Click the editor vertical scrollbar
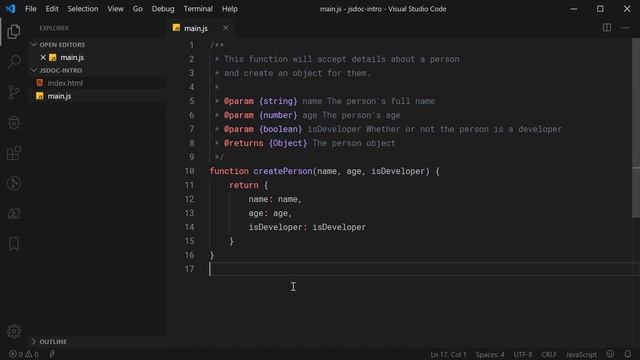This screenshot has width=640, height=360. click(636, 128)
